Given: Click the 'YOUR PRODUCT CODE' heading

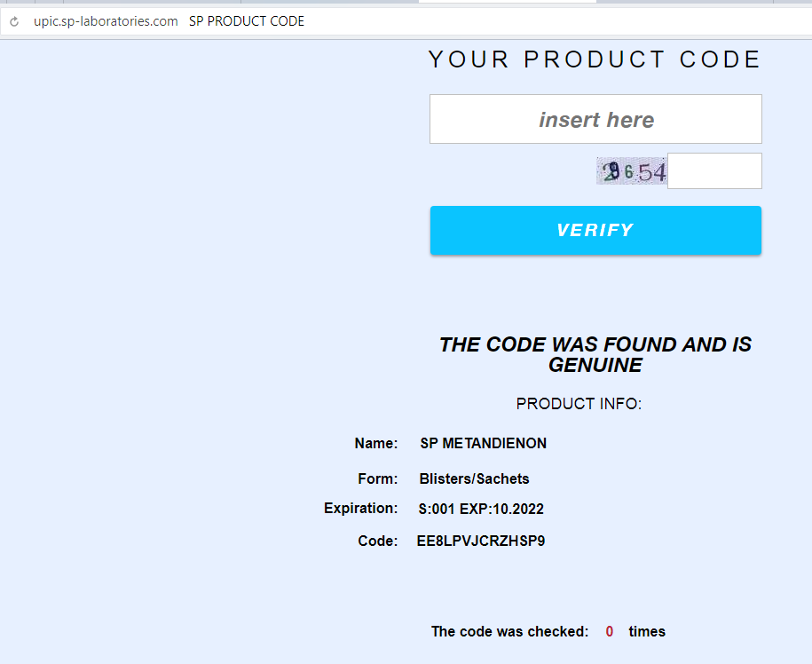Looking at the screenshot, I should [595, 59].
